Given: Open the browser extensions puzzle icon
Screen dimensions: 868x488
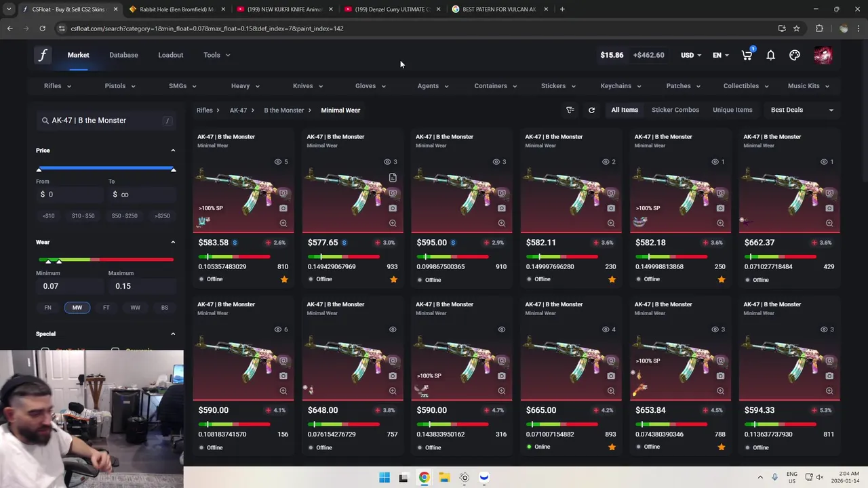Looking at the screenshot, I should (819, 28).
